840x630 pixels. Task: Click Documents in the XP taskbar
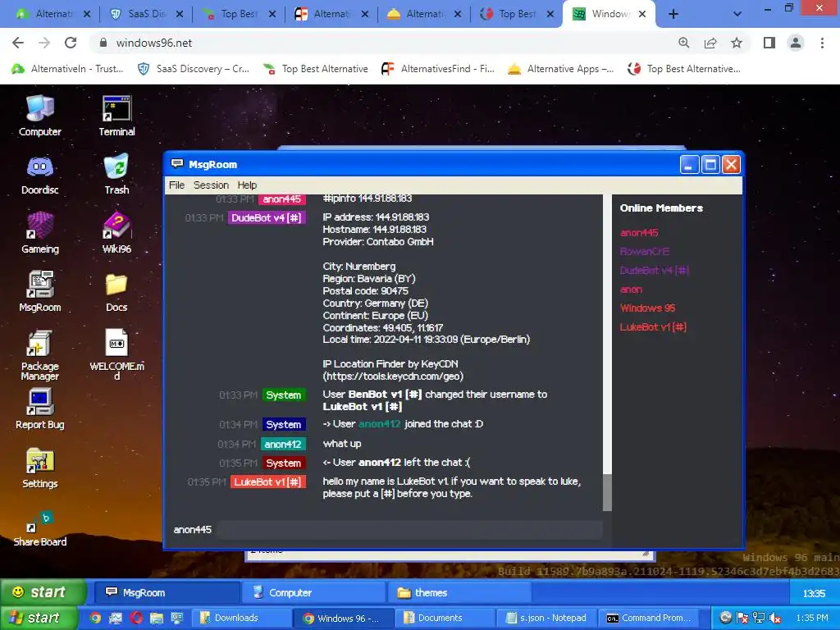click(x=445, y=618)
